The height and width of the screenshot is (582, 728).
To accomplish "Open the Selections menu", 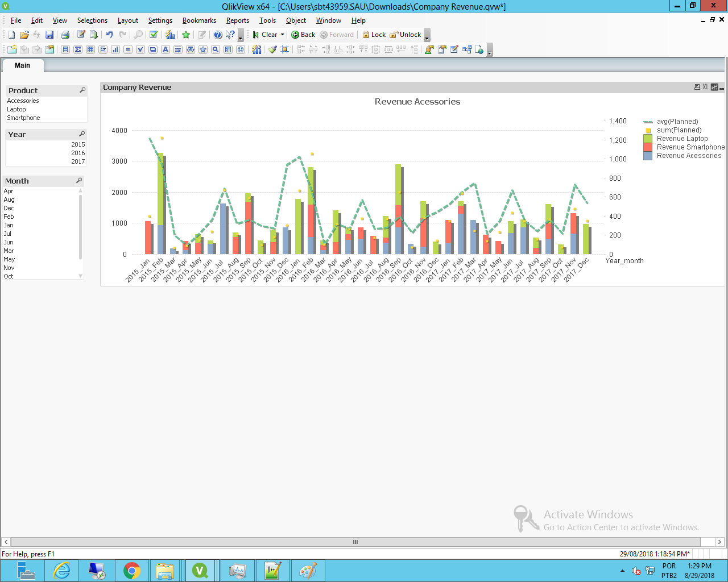I will [92, 20].
